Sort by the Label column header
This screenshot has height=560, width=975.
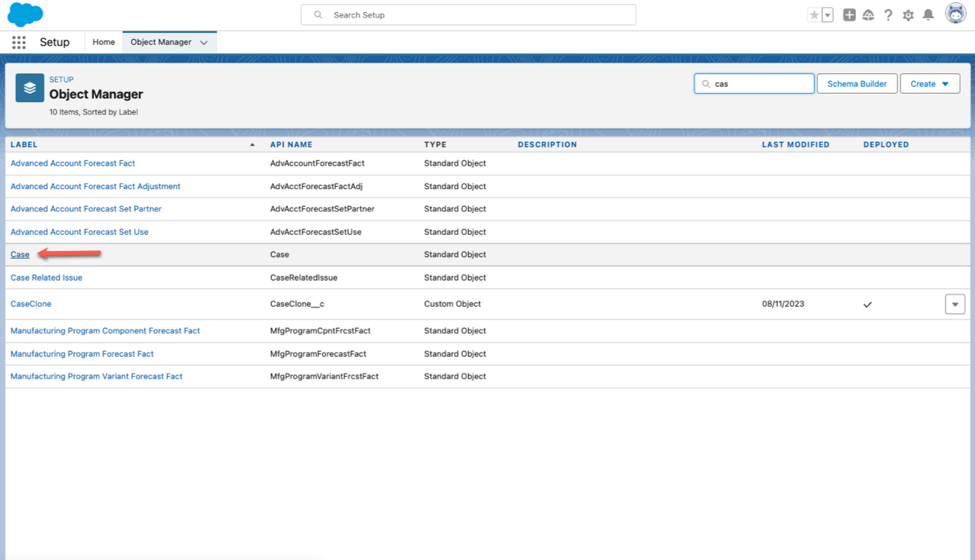[24, 144]
